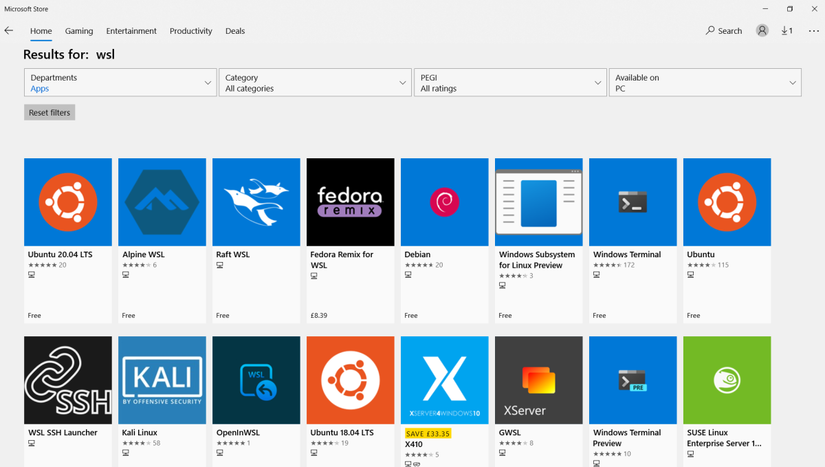
Task: Open the X410 app icon
Action: 445,380
